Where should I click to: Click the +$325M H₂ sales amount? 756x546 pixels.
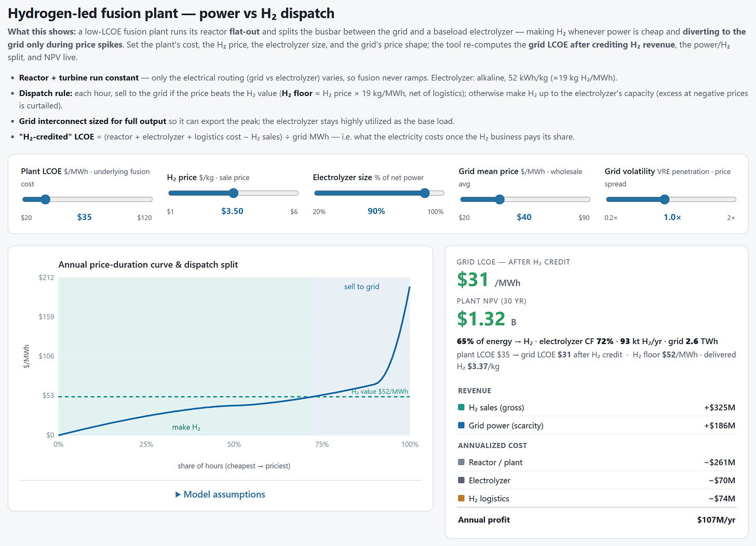coord(720,407)
